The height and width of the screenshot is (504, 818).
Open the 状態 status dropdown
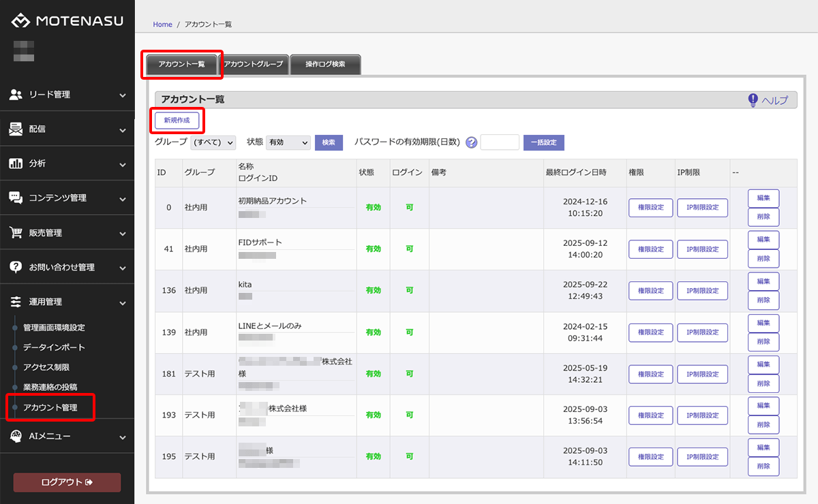pyautogui.click(x=288, y=143)
